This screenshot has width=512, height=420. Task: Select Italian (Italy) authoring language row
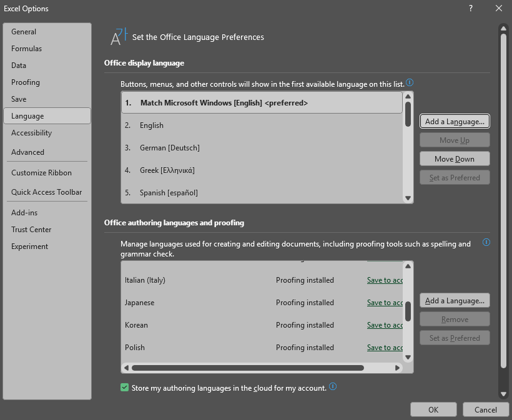(262, 280)
